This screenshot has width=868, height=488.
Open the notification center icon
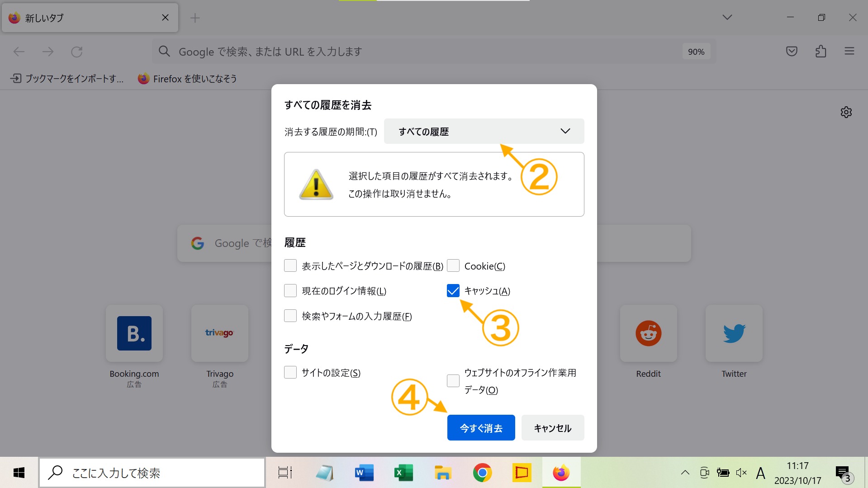tap(844, 474)
